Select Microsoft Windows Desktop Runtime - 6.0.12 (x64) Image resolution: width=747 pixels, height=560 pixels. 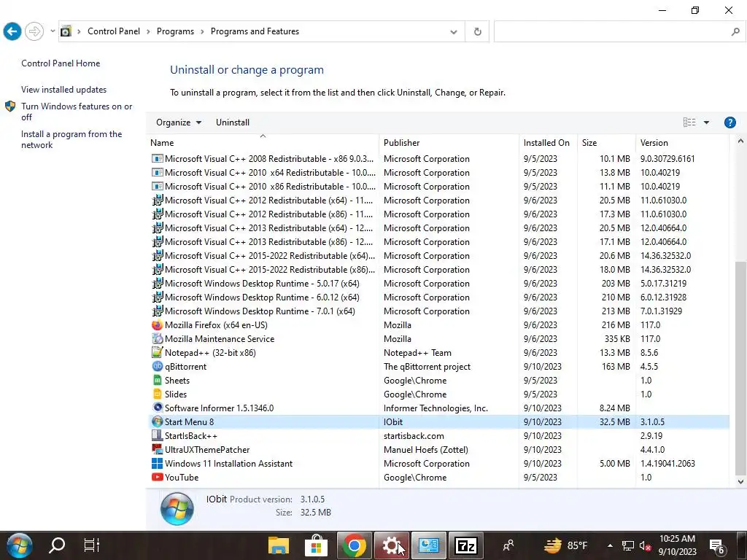tap(438, 297)
